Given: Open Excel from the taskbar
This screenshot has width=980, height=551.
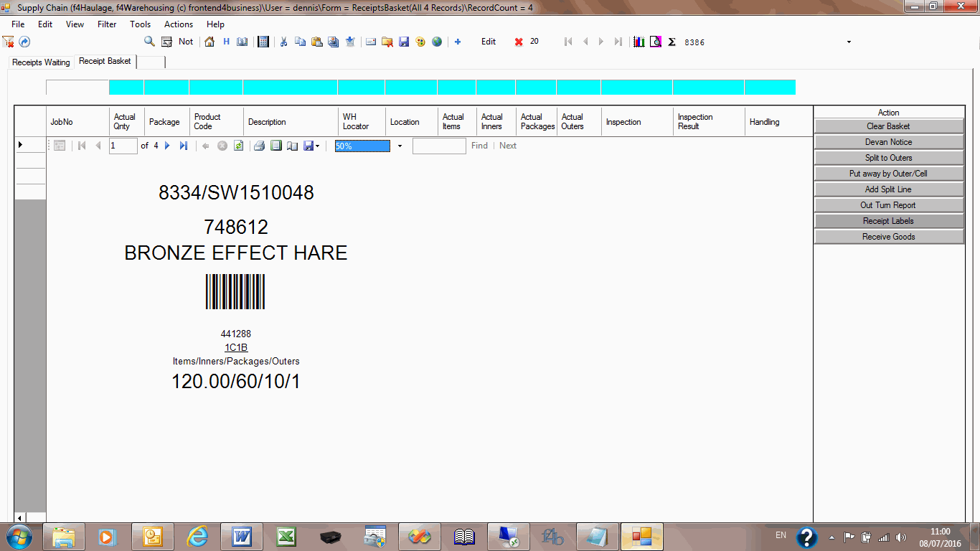Looking at the screenshot, I should tap(286, 537).
